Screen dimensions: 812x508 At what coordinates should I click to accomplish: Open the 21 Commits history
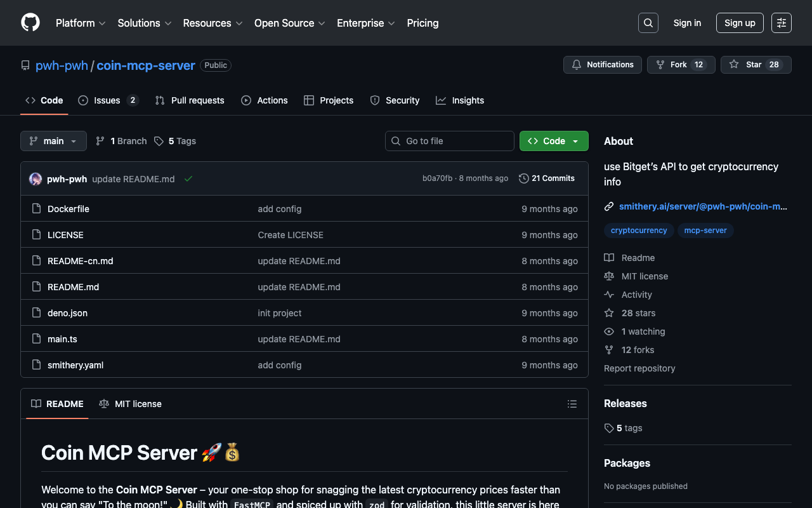click(547, 178)
